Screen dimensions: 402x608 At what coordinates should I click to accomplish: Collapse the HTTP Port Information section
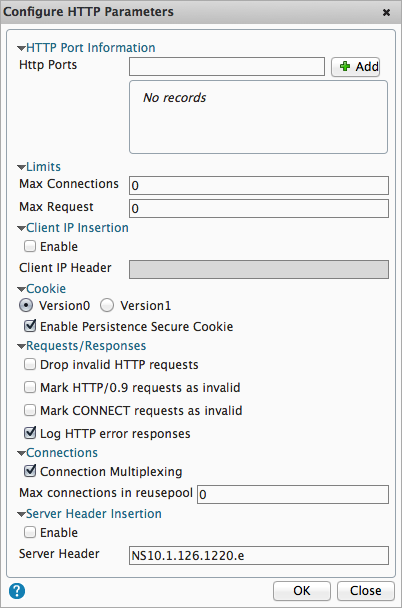point(22,48)
